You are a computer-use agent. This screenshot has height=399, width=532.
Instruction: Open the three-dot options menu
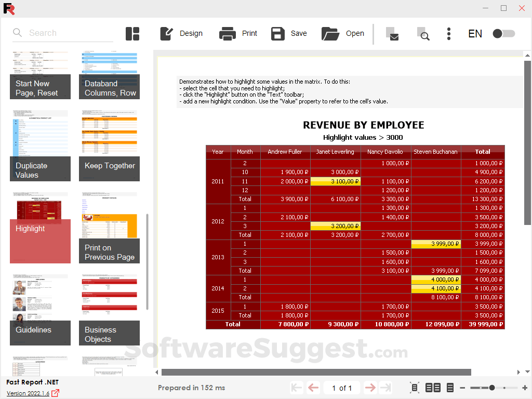click(448, 33)
